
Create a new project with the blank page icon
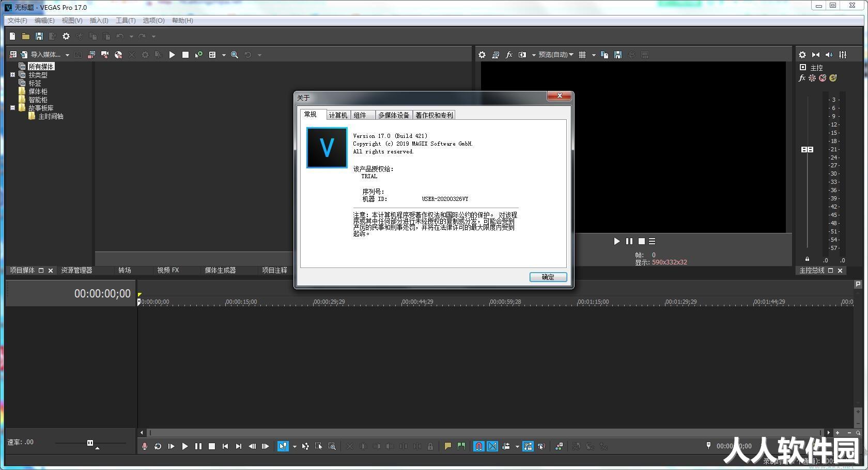click(x=12, y=36)
